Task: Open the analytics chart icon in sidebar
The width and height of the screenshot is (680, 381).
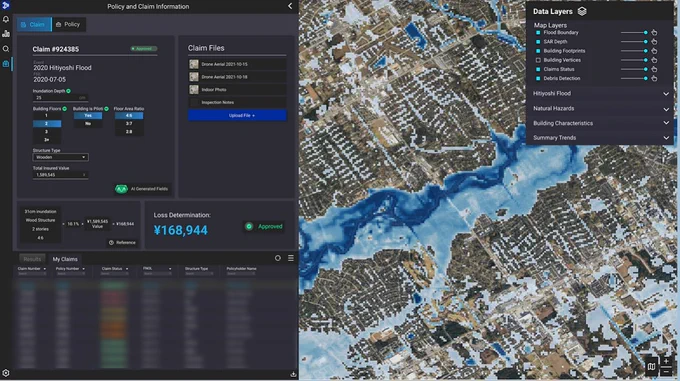Action: pos(6,34)
